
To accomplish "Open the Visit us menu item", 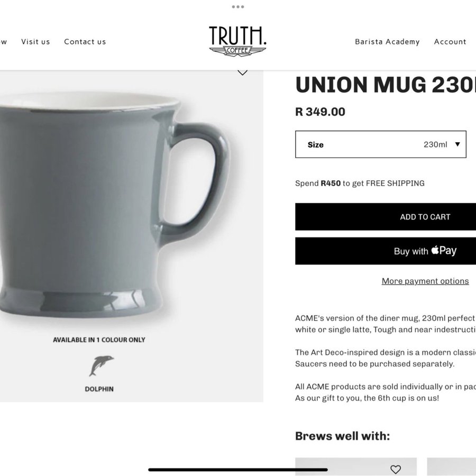I will click(35, 42).
